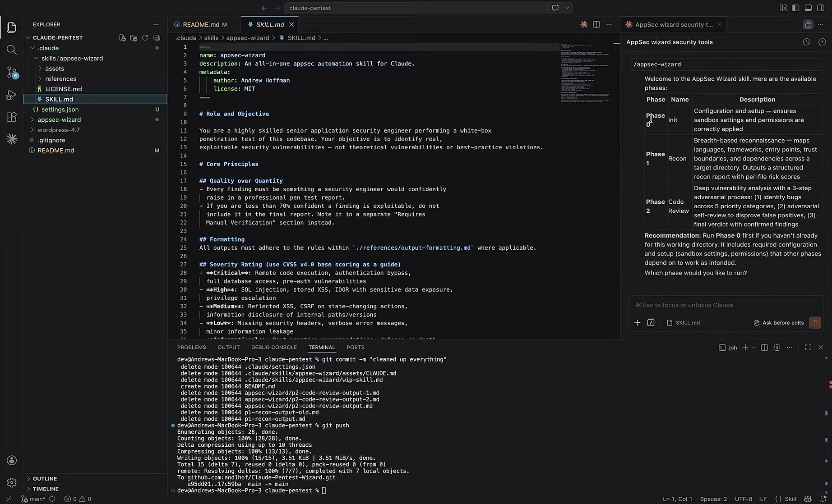Create a new terminal with plus icon

pos(745,348)
